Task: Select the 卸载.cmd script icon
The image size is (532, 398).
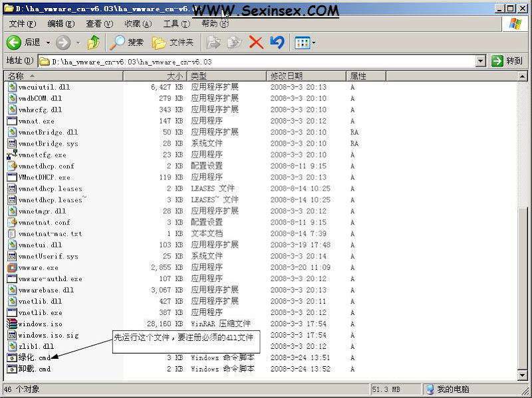Action: click(x=12, y=369)
